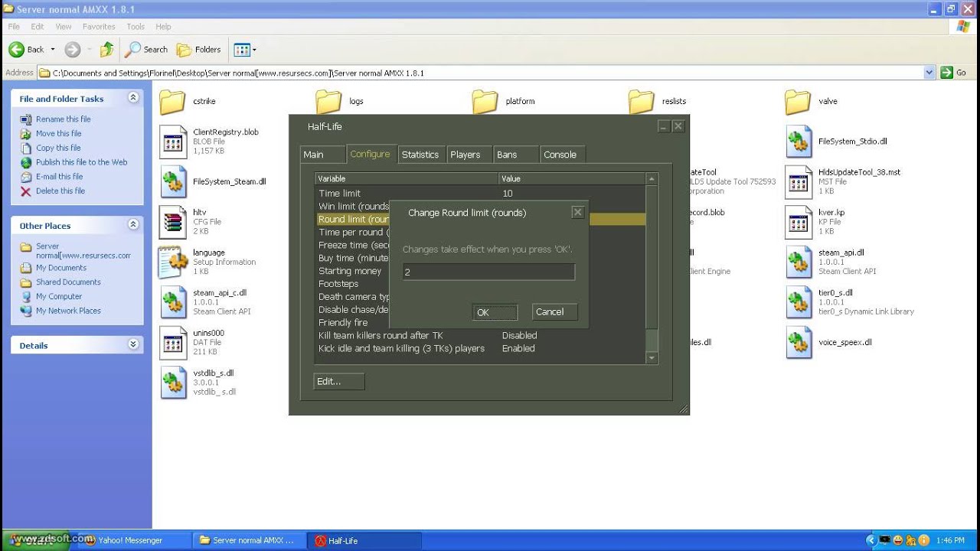Image resolution: width=980 pixels, height=551 pixels.
Task: Click Delete this file link
Action: (60, 191)
